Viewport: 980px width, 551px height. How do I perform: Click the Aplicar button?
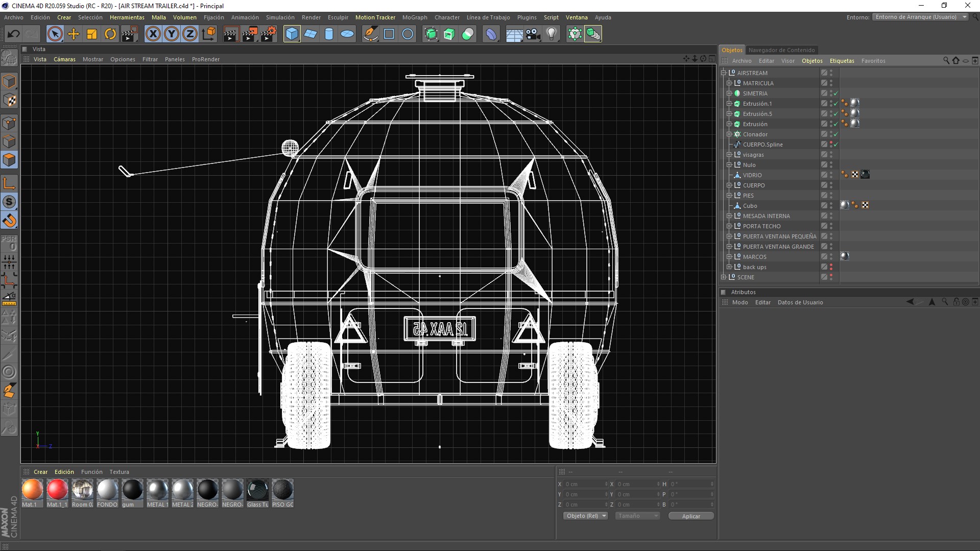click(690, 516)
